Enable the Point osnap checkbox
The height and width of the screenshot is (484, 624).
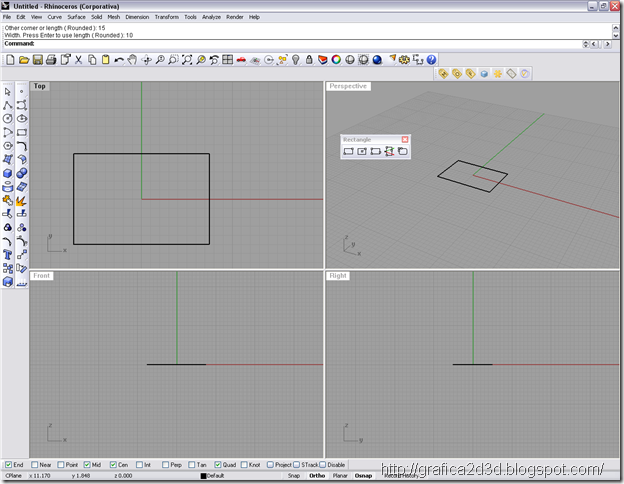[61, 464]
